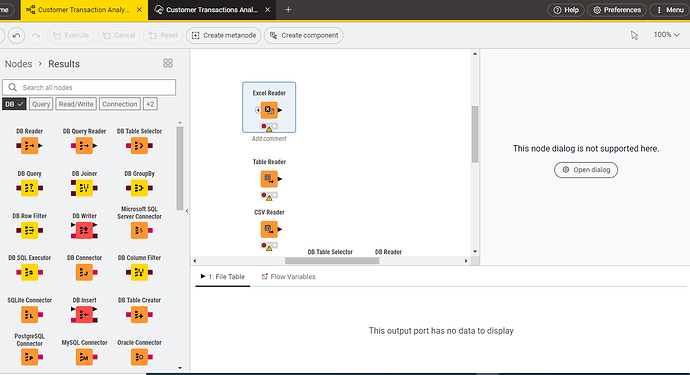Click the horizontal canvas scrollbar thumb
The image size is (690, 375).
coord(332,261)
